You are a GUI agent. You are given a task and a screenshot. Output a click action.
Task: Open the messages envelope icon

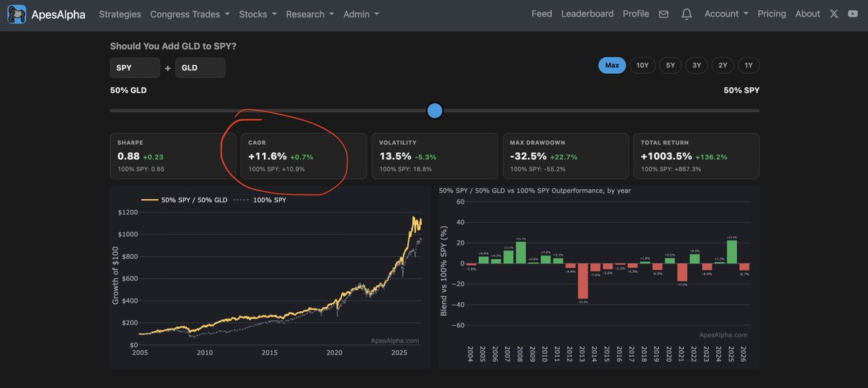tap(663, 14)
